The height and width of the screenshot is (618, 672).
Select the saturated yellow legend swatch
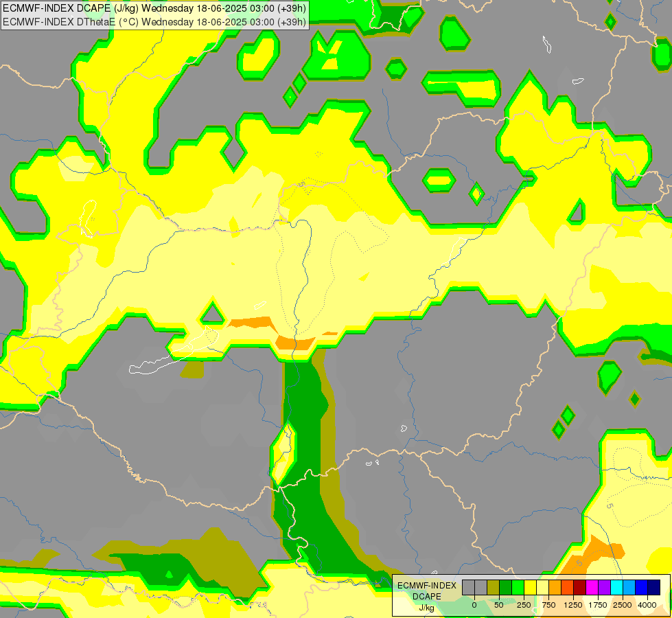(530, 588)
